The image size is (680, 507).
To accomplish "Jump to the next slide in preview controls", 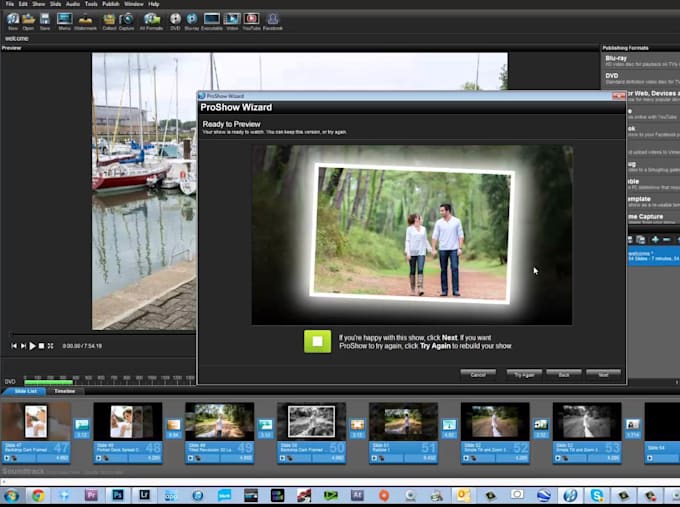I will [23, 346].
